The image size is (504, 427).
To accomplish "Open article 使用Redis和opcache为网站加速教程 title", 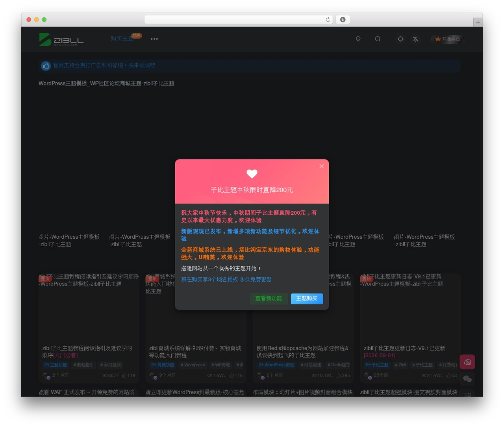I will point(302,352).
